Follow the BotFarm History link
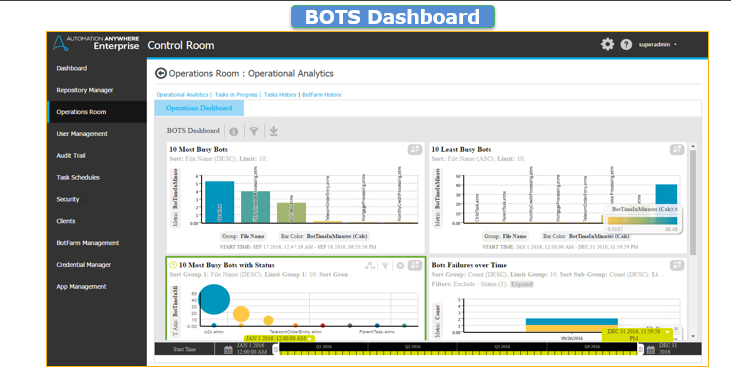 322,95
